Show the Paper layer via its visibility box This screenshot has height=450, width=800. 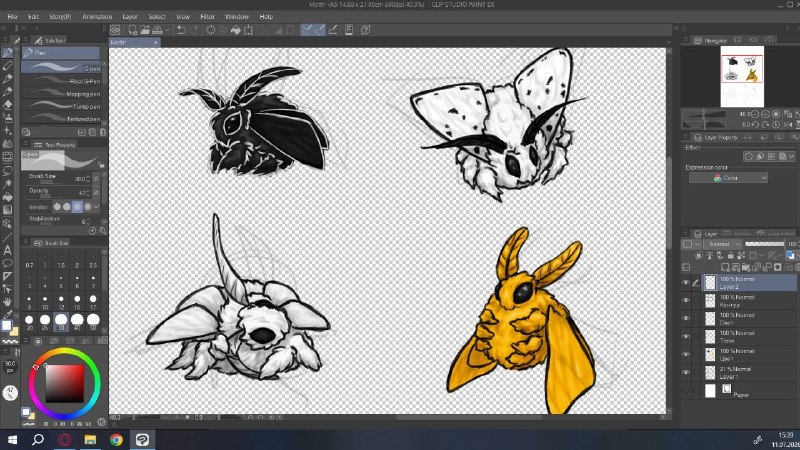[x=686, y=391]
